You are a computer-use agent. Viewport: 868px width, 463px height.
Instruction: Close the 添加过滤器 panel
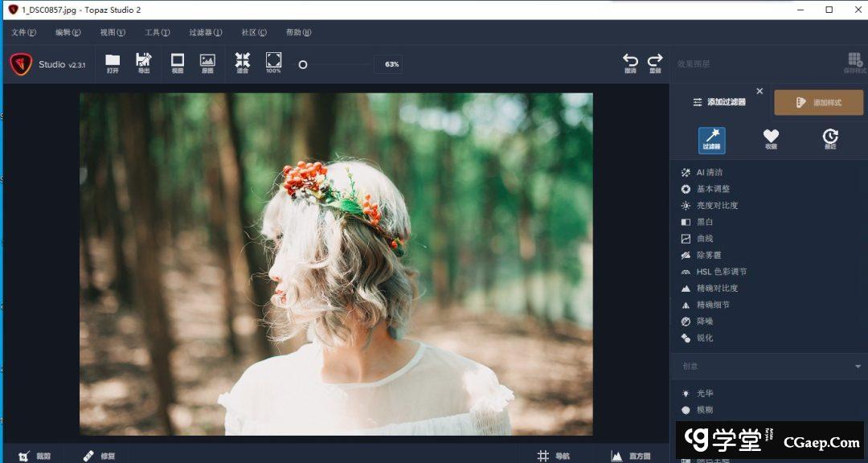pyautogui.click(x=759, y=92)
